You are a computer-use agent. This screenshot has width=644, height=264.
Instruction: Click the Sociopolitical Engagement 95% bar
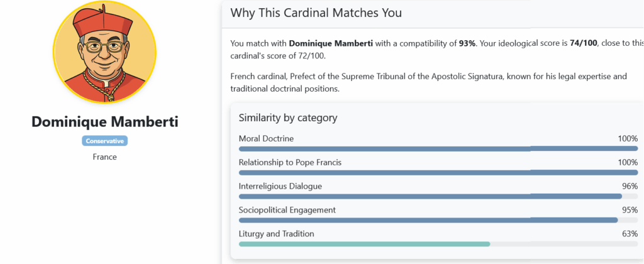[x=428, y=221]
